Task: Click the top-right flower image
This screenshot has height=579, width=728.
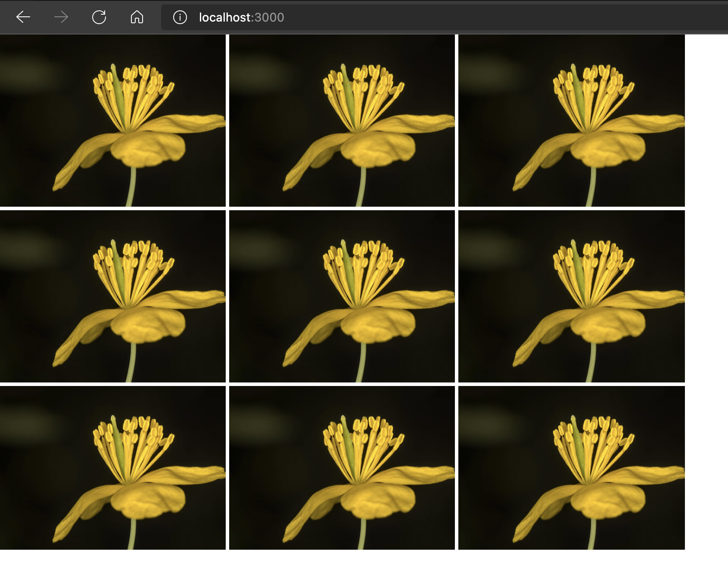Action: [571, 121]
